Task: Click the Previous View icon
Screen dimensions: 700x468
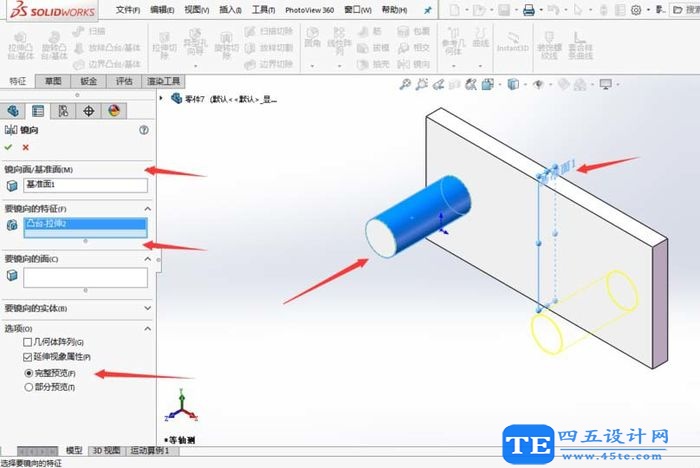Action: [x=438, y=84]
